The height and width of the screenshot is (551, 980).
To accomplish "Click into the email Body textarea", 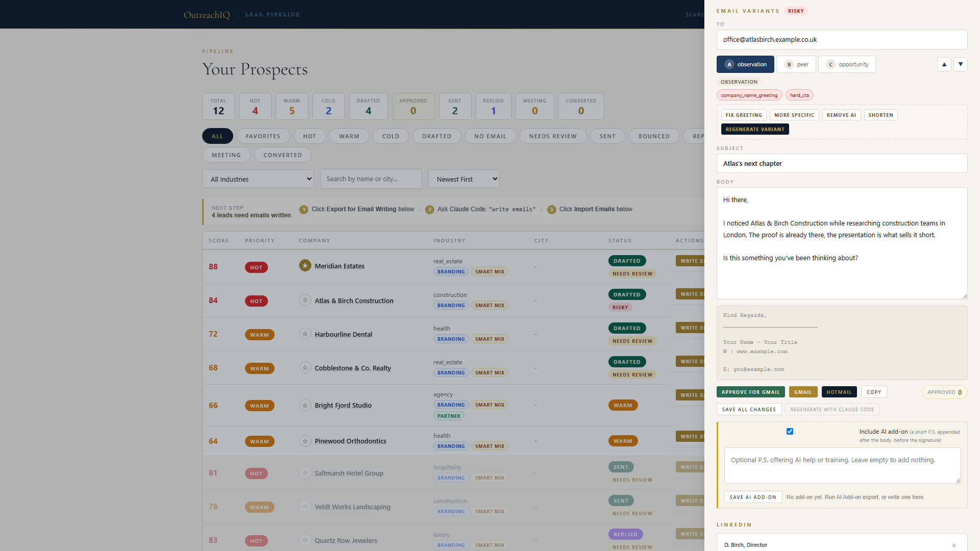I will pos(842,243).
